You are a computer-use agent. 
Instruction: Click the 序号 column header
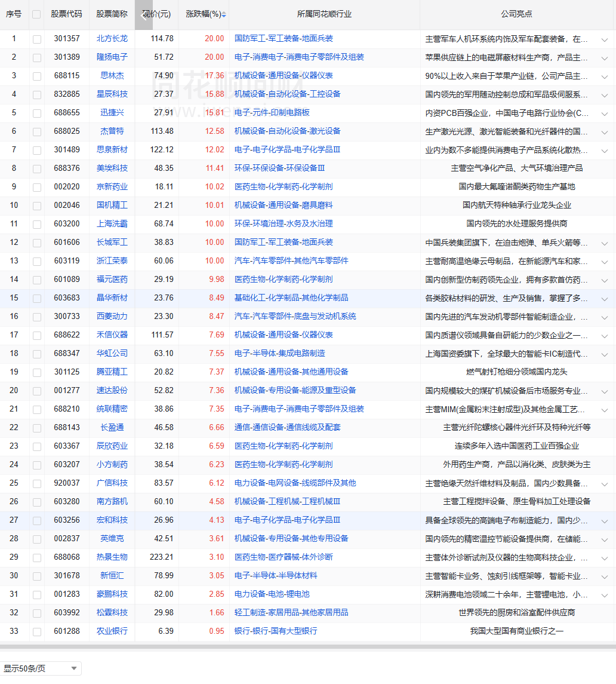point(14,14)
